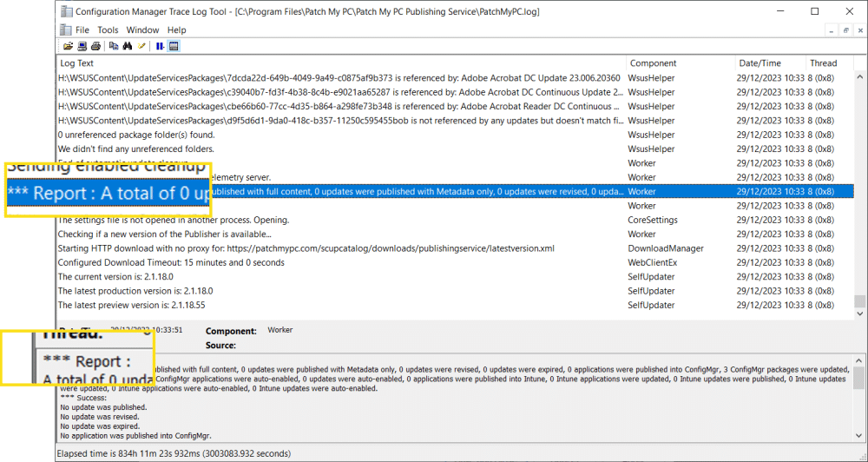Open the File menu

(x=82, y=30)
